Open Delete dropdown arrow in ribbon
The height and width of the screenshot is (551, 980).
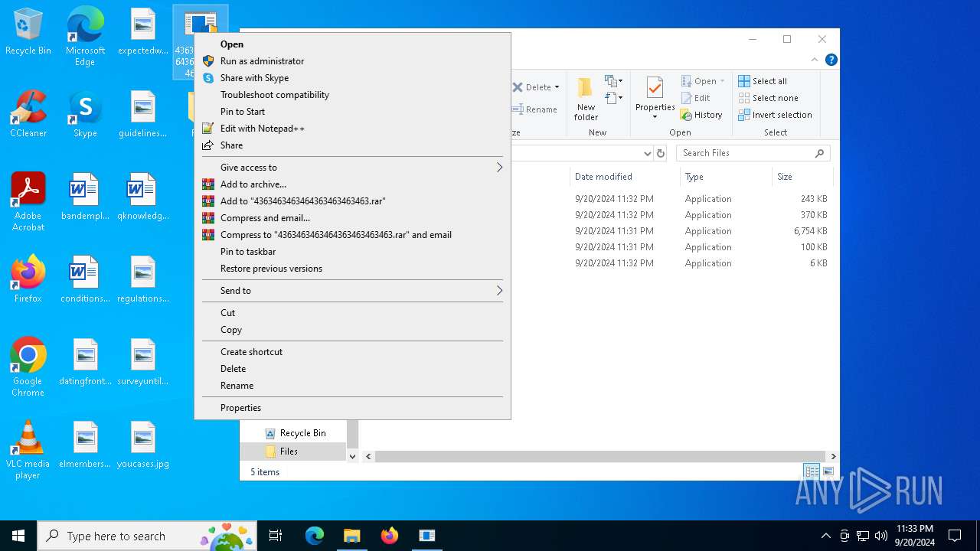pyautogui.click(x=557, y=87)
